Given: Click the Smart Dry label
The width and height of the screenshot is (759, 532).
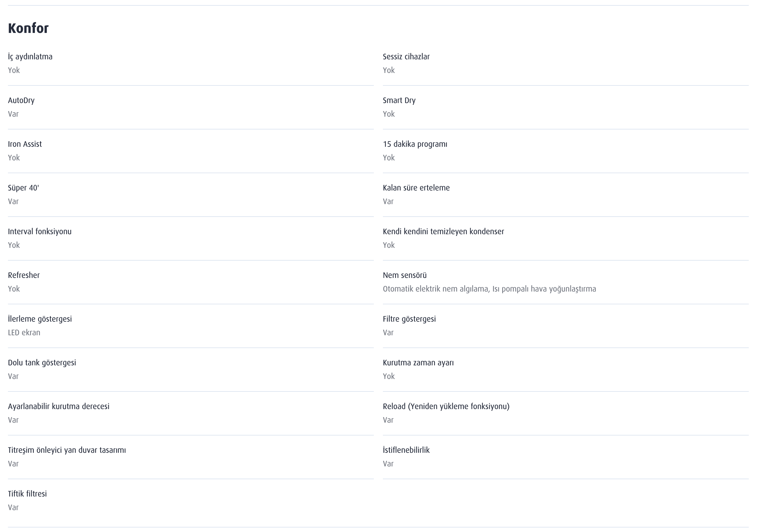Looking at the screenshot, I should [399, 100].
